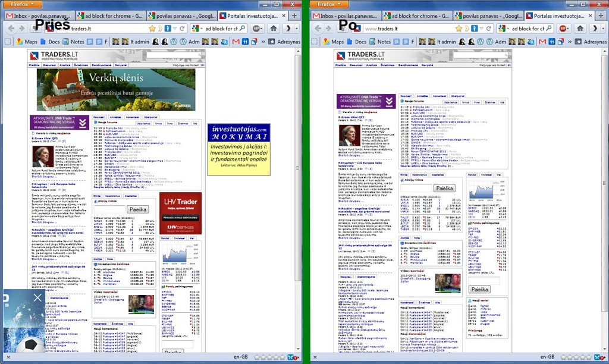Click the lower Paieška button in the right window
609x364 pixels.
479,290
